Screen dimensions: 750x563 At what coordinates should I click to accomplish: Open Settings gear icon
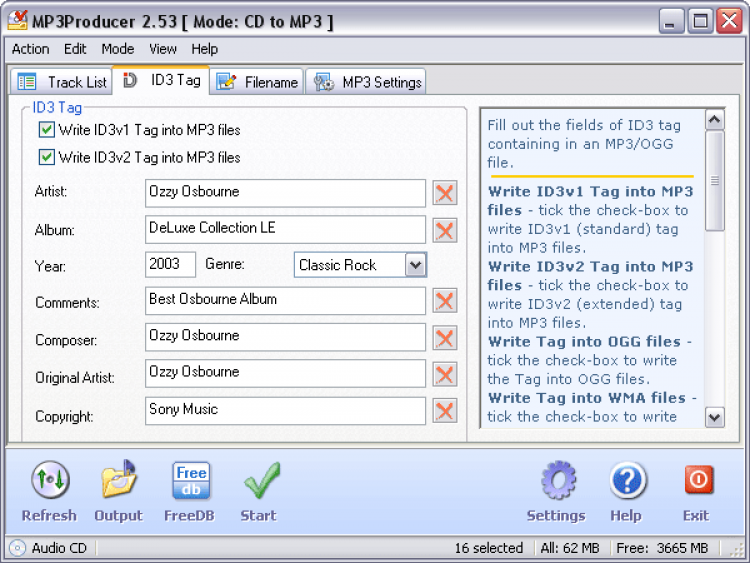click(x=558, y=480)
